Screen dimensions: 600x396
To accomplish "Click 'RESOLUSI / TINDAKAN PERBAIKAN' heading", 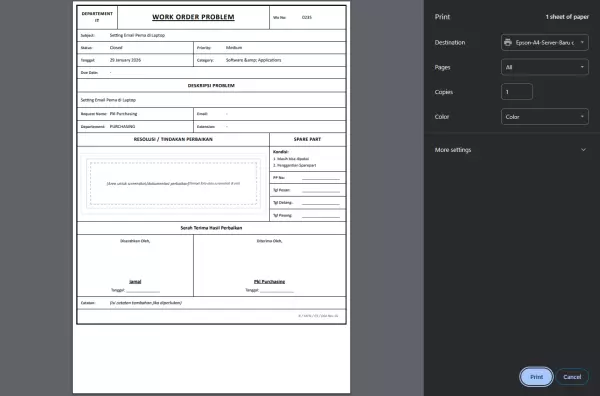I will 173,139.
